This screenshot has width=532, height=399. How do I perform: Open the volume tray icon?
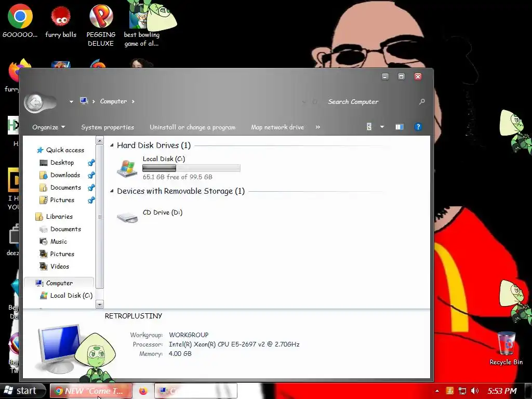pos(475,391)
